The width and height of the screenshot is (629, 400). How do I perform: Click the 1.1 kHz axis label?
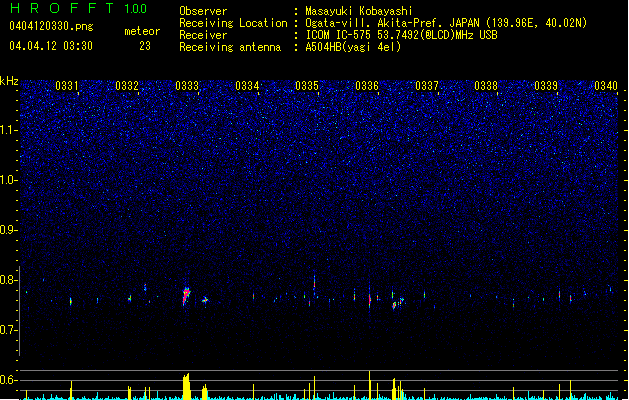click(x=8, y=130)
